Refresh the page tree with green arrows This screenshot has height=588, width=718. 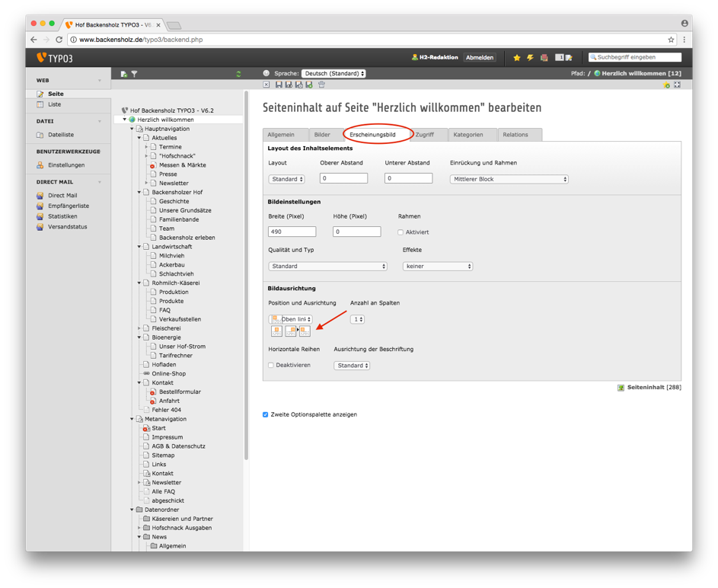pyautogui.click(x=238, y=74)
